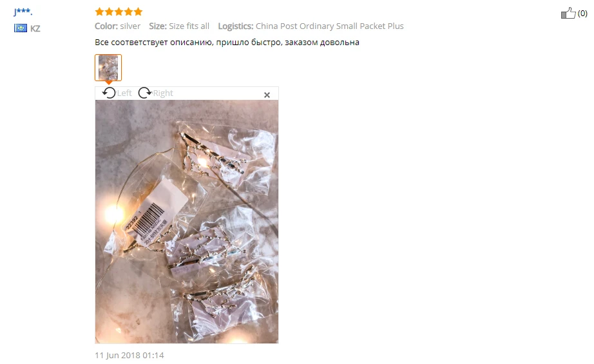Image resolution: width=594 pixels, height=364 pixels.
Task: Click the middle orange rating star
Action: 119,12
